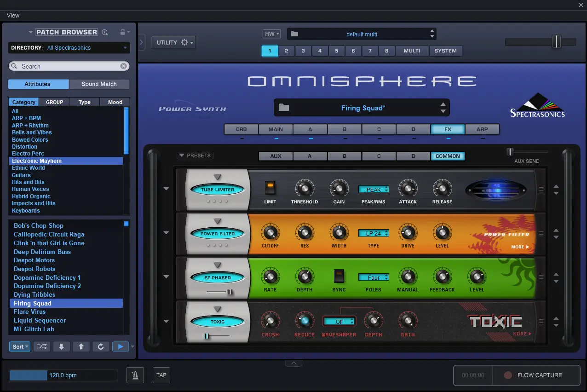This screenshot has width=587, height=392.
Task: Toggle the POWER FILTER power button
Action: coord(218,234)
